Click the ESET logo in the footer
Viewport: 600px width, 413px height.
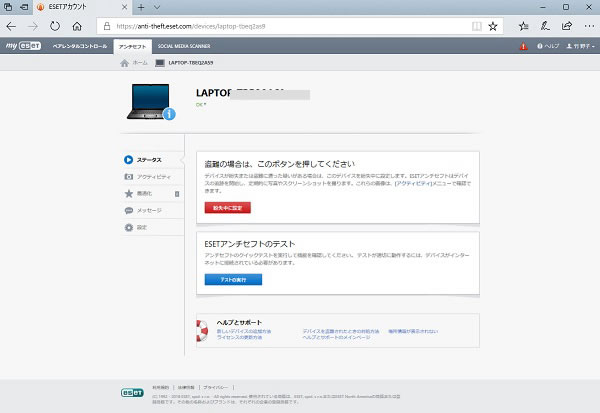pos(132,393)
